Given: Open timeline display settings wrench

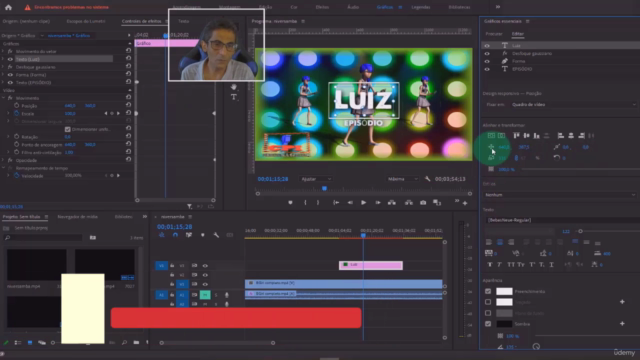Looking at the screenshot, I should tap(216, 235).
